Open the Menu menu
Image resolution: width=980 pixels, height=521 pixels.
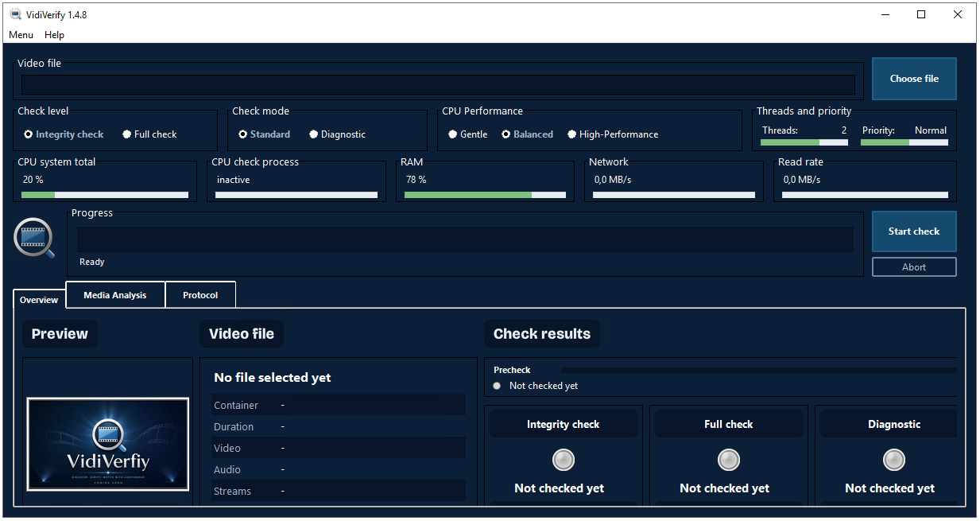[21, 35]
